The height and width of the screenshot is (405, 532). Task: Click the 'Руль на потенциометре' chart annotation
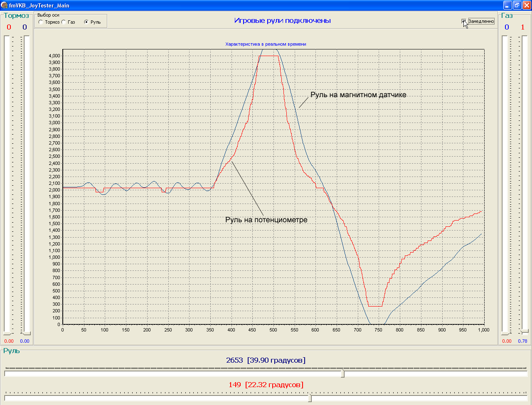(x=266, y=220)
